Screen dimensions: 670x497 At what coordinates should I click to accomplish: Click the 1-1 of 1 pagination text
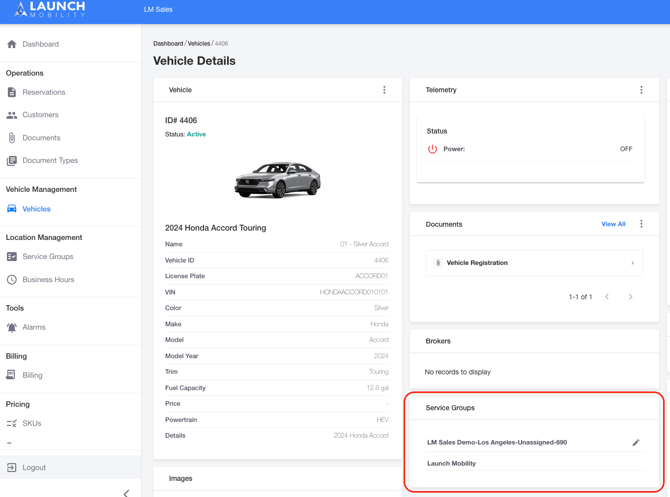pyautogui.click(x=580, y=297)
